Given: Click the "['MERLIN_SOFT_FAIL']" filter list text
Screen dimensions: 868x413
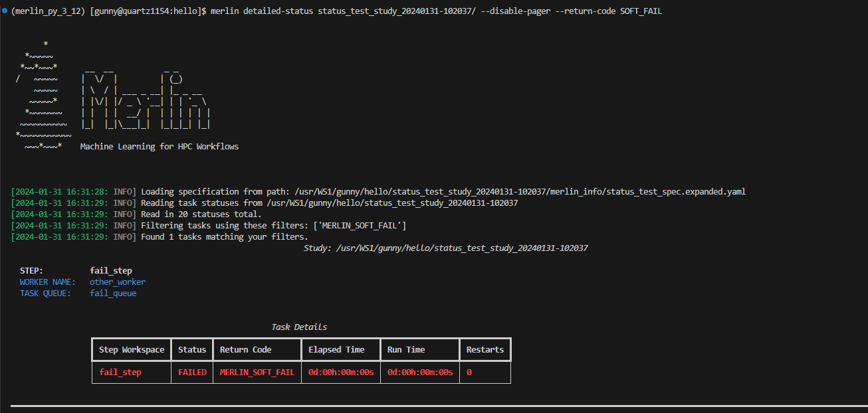Looking at the screenshot, I should point(360,226).
